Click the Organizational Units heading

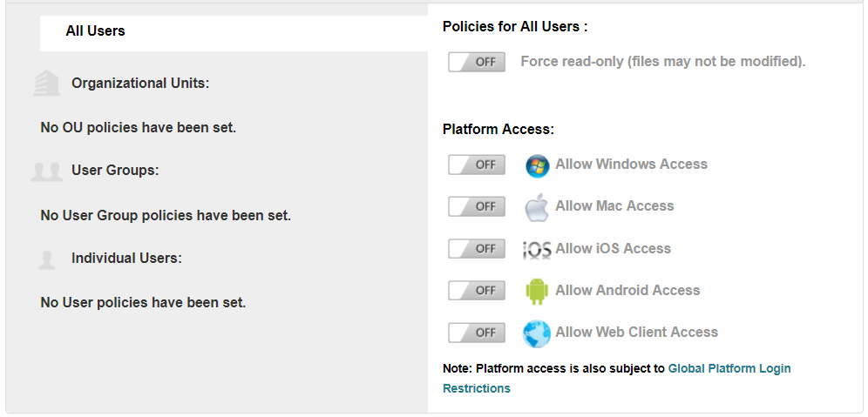(x=140, y=84)
